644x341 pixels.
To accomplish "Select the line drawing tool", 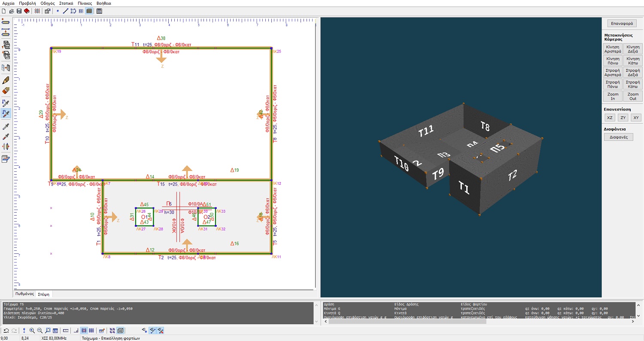I will pos(66,11).
